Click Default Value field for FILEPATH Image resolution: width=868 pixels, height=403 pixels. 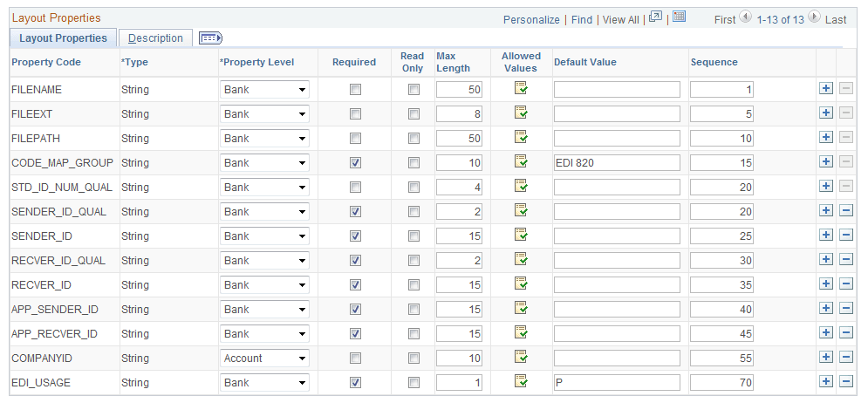tap(616, 138)
